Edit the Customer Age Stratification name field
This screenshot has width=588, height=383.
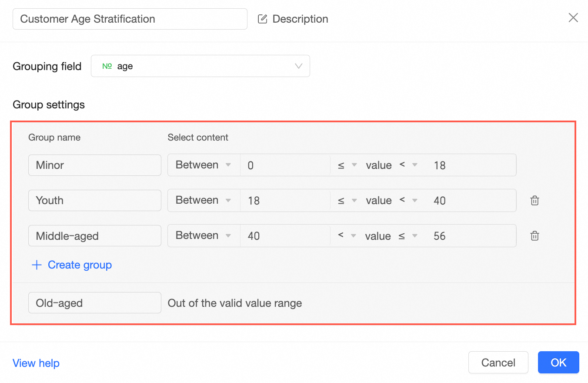point(130,19)
